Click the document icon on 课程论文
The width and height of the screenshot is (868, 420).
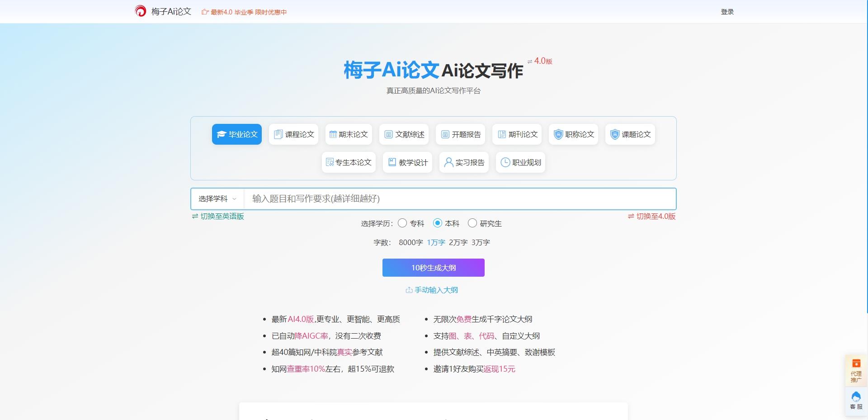click(278, 134)
